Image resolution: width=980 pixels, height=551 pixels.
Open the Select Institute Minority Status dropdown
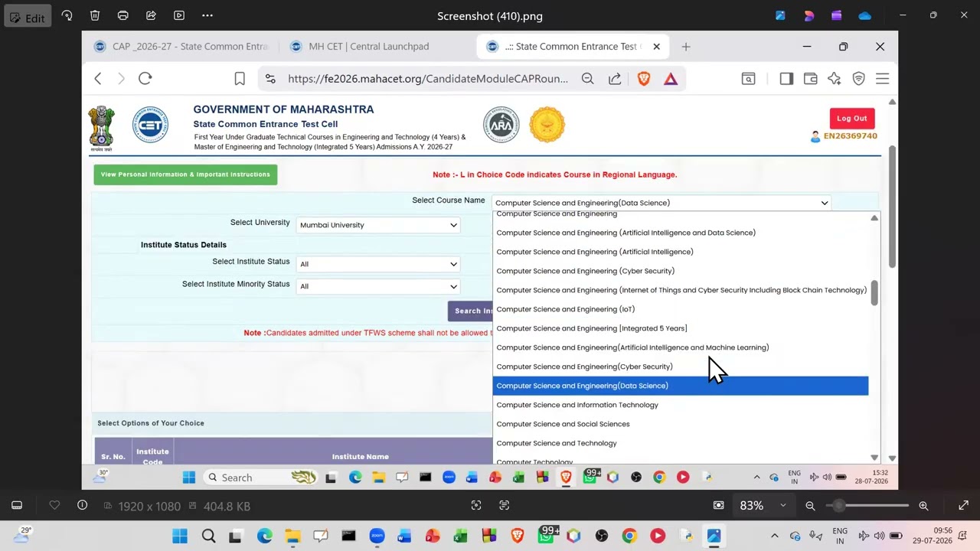point(378,286)
